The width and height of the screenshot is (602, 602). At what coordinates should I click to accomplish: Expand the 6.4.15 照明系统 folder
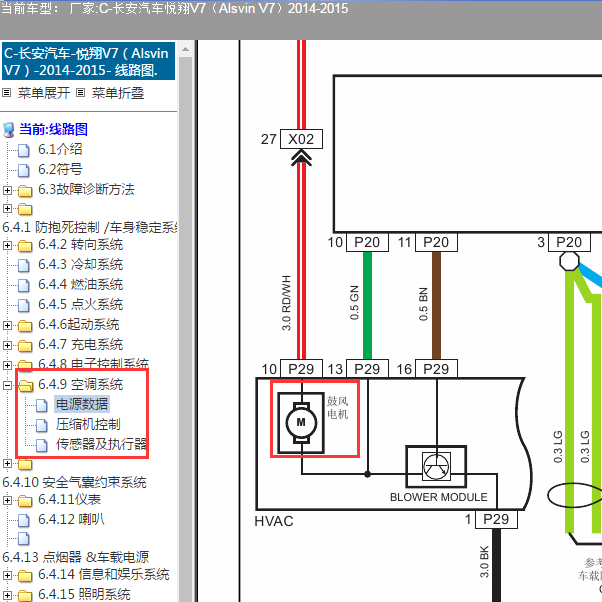pyautogui.click(x=7, y=595)
